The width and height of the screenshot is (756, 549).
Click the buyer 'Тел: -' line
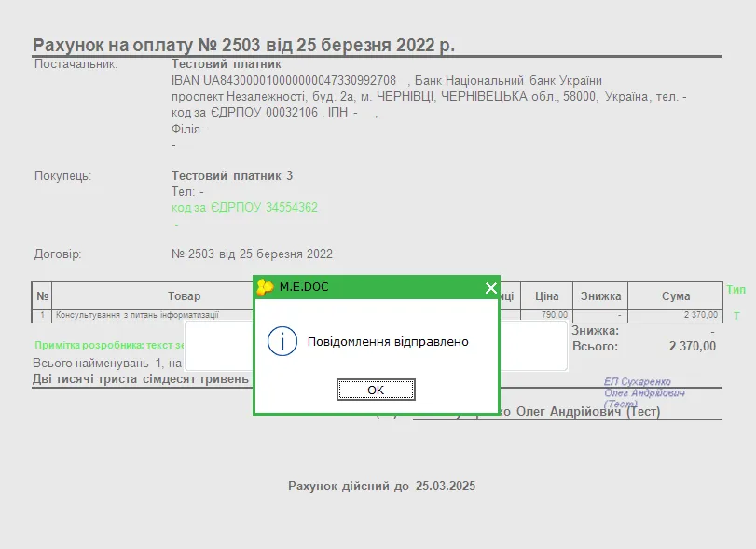point(187,191)
